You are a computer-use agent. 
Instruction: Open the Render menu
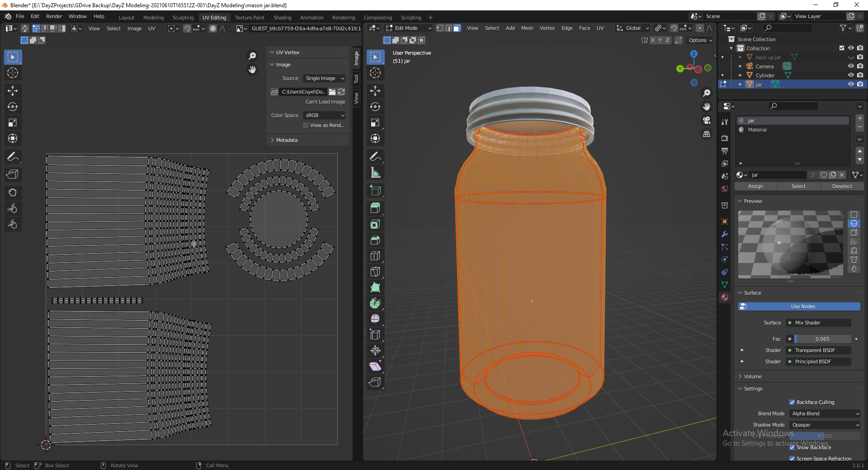(x=54, y=16)
